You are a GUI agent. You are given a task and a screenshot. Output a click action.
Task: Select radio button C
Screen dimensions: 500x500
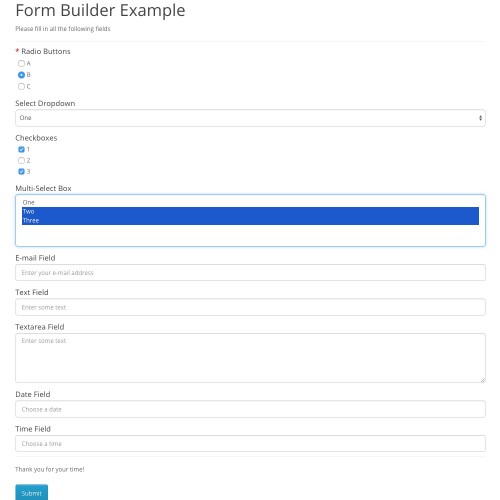click(21, 86)
